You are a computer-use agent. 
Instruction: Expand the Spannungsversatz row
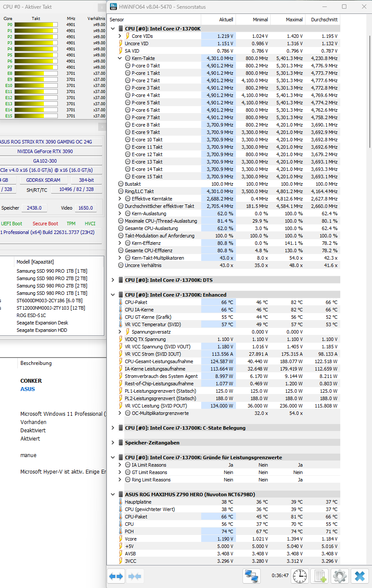pos(120,332)
